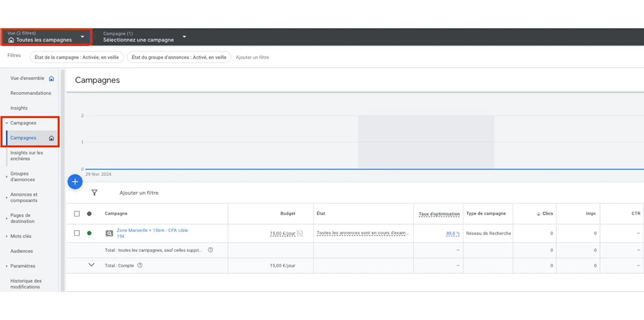
Task: Click the home icon next to Vue d'ensemble
Action: coord(51,78)
